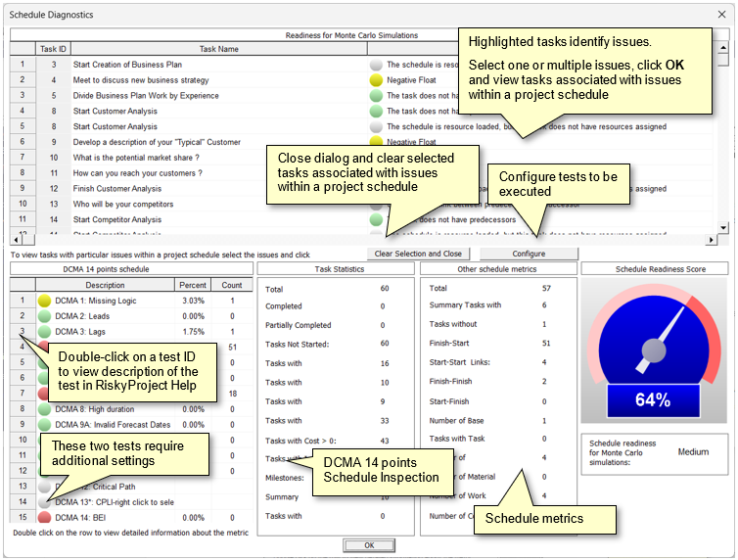Click the green status icon for DCMA 2: Leads

pos(44,316)
